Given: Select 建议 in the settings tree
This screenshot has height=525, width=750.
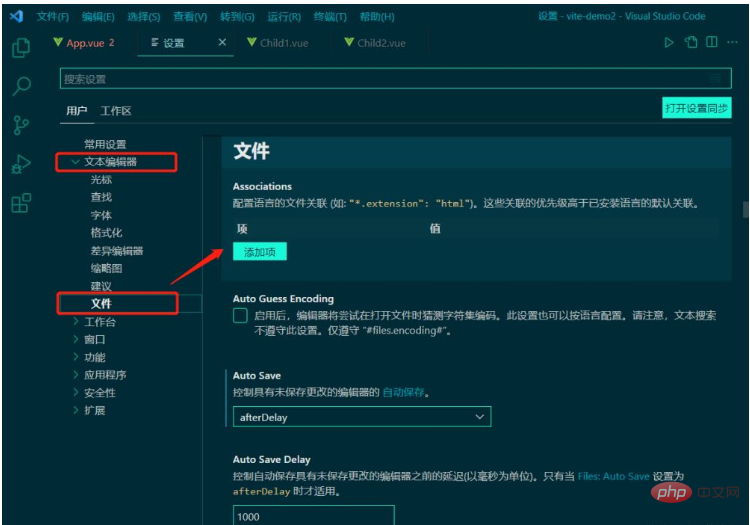Looking at the screenshot, I should 101,286.
